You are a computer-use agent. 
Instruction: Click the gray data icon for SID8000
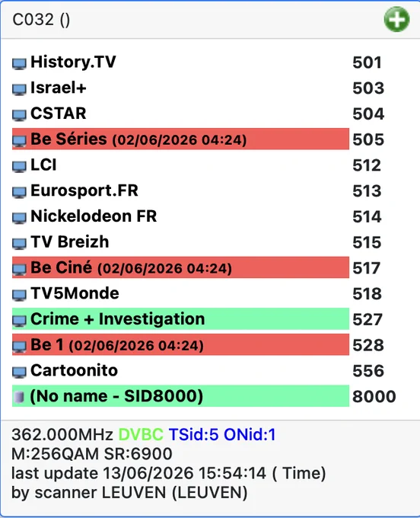19,397
